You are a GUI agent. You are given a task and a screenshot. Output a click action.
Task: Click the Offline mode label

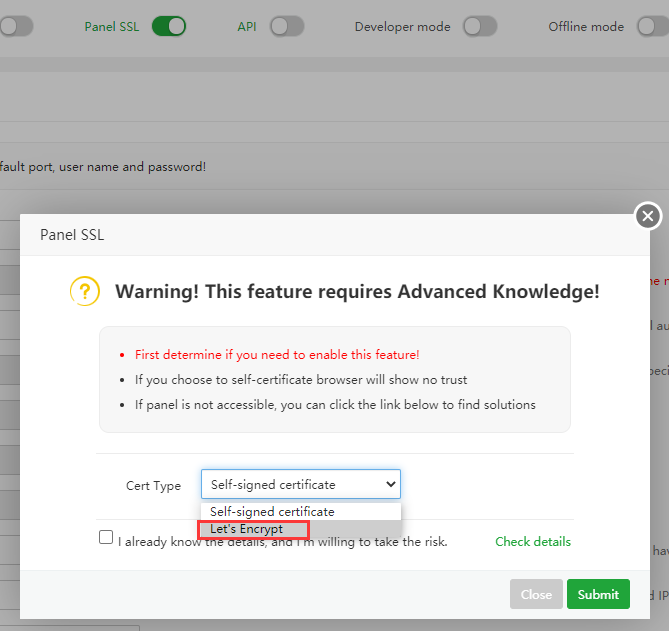(x=586, y=27)
